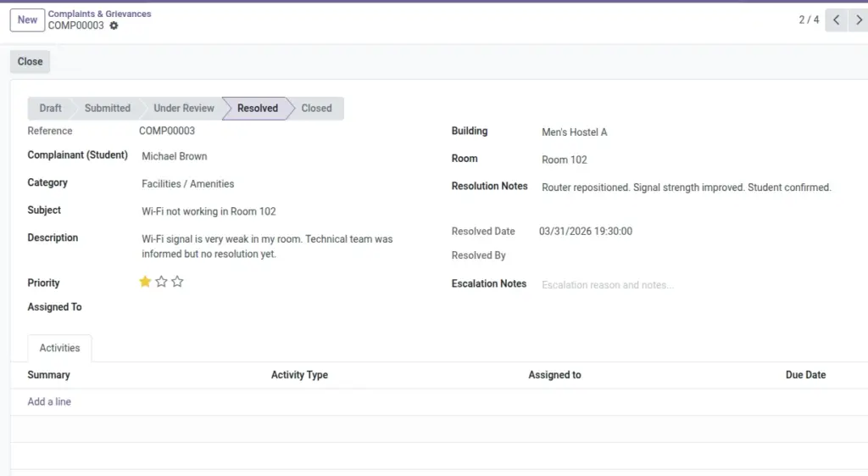The image size is (868, 476).
Task: Create a new record with New button
Action: 27,20
